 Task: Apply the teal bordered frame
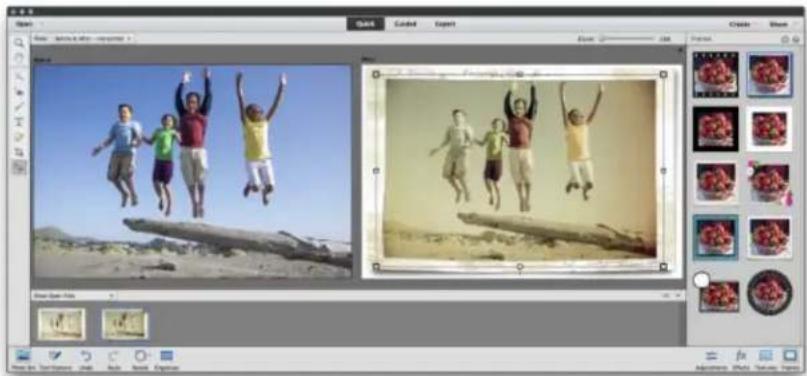click(715, 237)
